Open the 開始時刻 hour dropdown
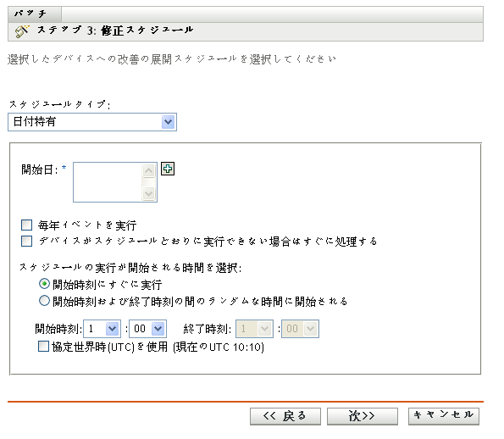Viewport: 504px width, 439px height. (102, 329)
